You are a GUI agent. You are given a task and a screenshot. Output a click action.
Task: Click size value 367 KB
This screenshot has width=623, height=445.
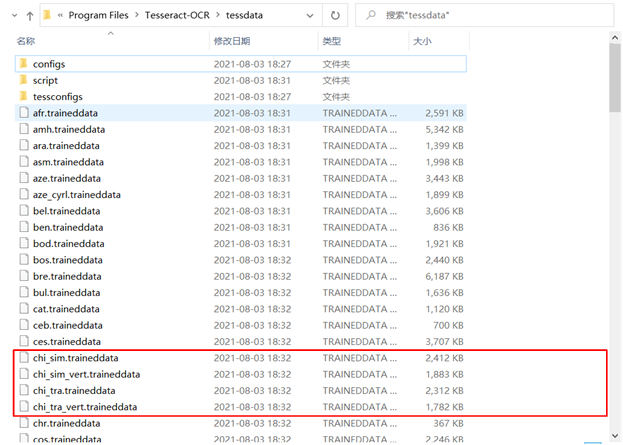tap(448, 423)
